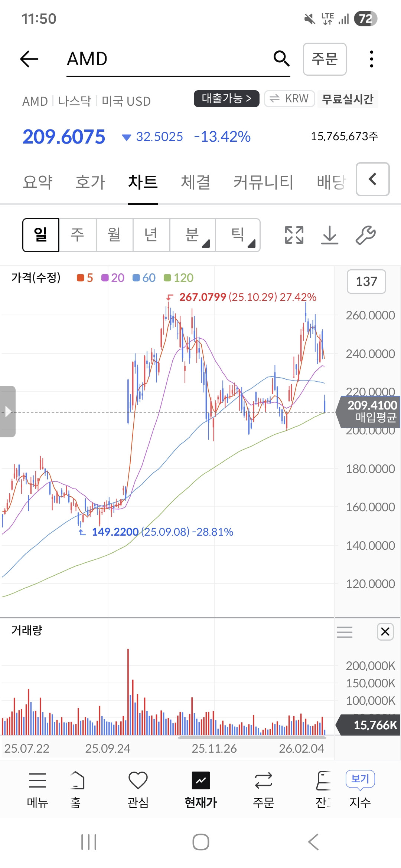Tap Android home navigation button
The width and height of the screenshot is (401, 868).
click(201, 842)
